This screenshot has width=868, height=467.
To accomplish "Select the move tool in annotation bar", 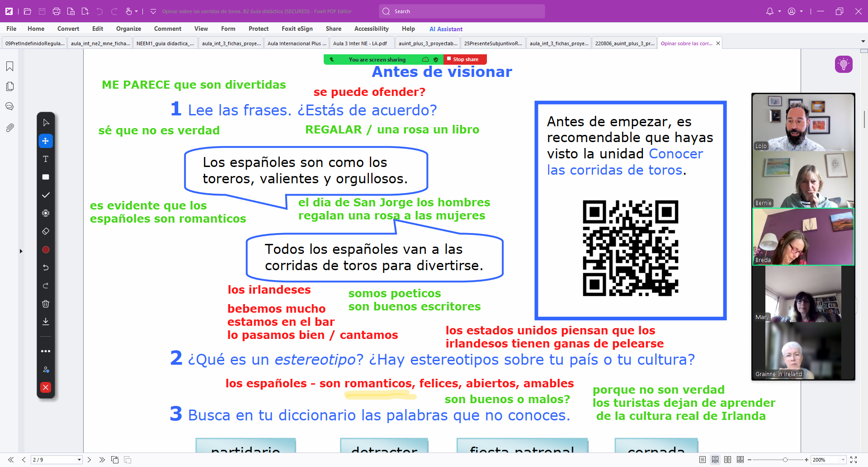I will pyautogui.click(x=46, y=141).
